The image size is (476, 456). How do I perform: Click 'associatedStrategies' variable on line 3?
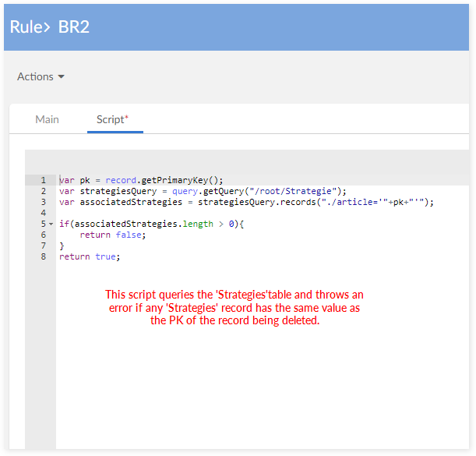click(x=131, y=202)
